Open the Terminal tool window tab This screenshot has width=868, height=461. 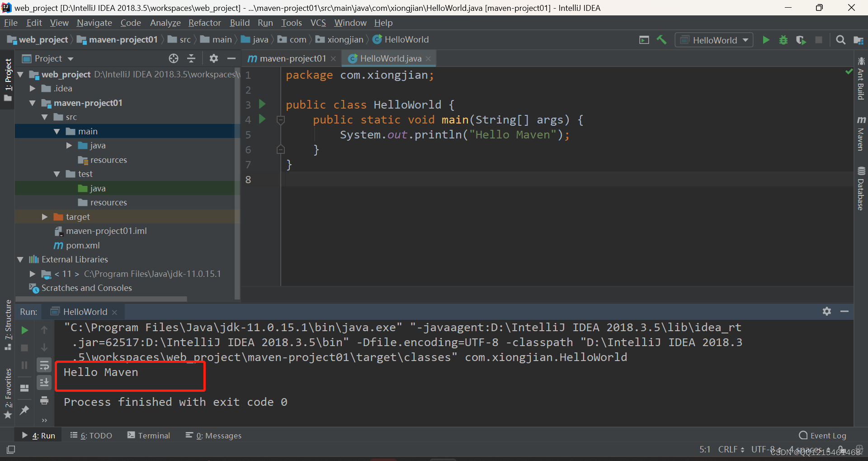tap(149, 435)
